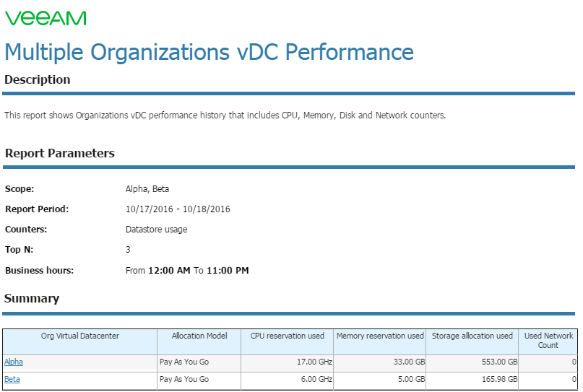Click the Scope value Alpha, Beta
Viewport: 583px width, 392px height.
[147, 188]
